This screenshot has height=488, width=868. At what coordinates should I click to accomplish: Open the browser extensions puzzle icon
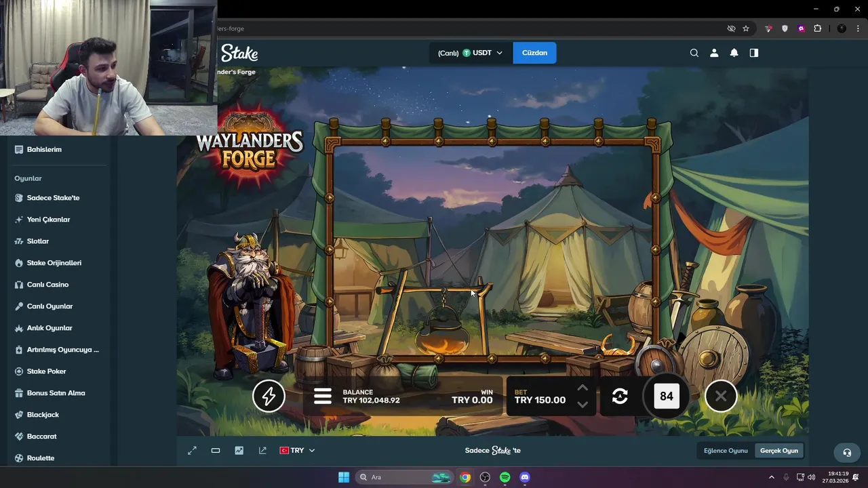(x=817, y=28)
